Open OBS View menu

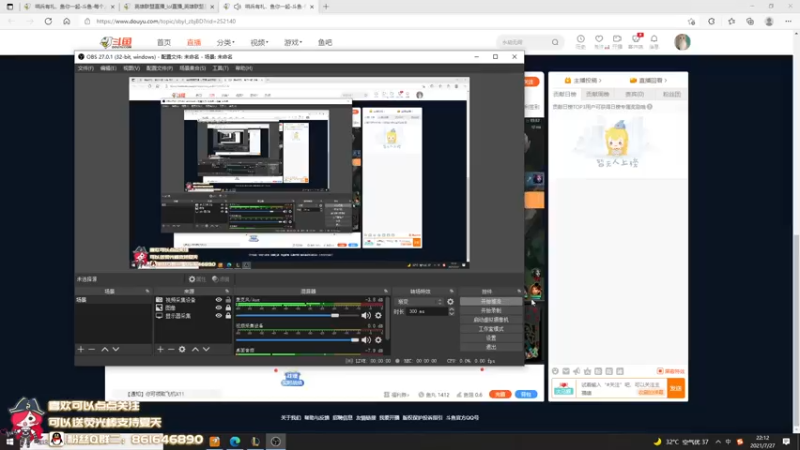131,68
